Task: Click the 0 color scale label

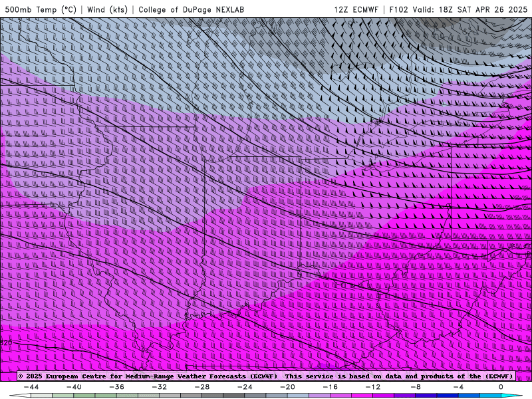Action: pos(501,387)
